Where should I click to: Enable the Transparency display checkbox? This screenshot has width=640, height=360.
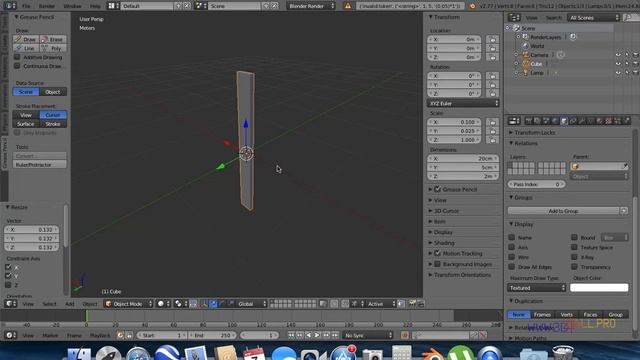(x=574, y=267)
